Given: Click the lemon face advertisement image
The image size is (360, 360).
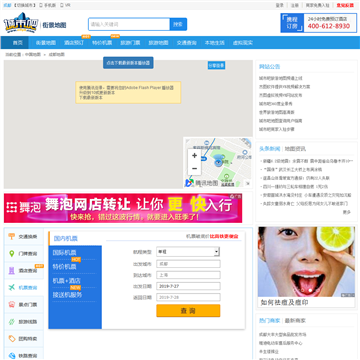Looking at the screenshot, I should click(x=306, y=262).
